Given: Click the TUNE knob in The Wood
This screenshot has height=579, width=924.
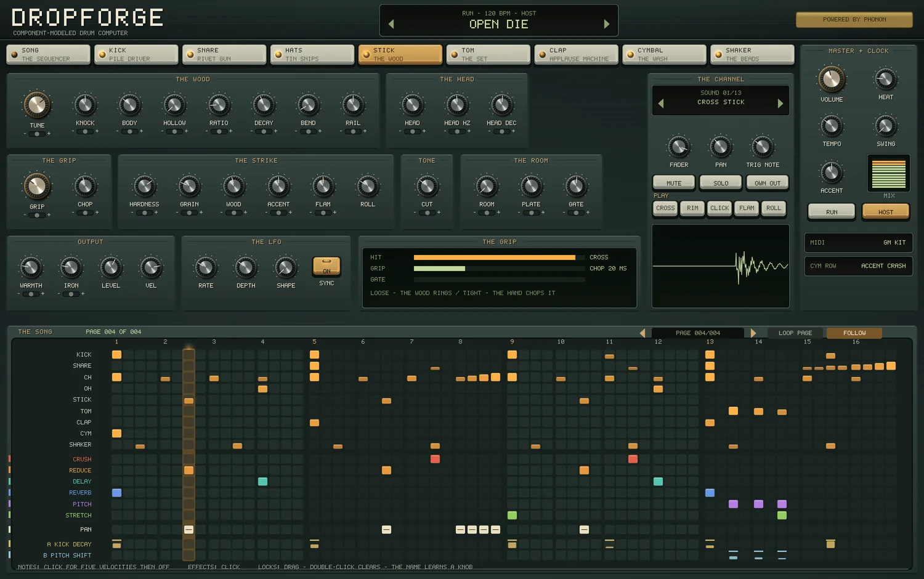Looking at the screenshot, I should tap(37, 105).
